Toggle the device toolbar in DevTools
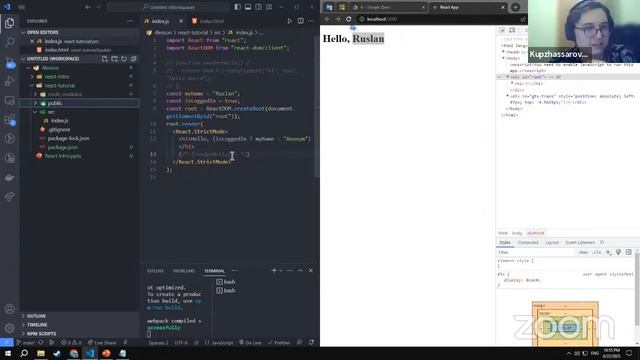The width and height of the screenshot is (640, 360). coord(512,30)
